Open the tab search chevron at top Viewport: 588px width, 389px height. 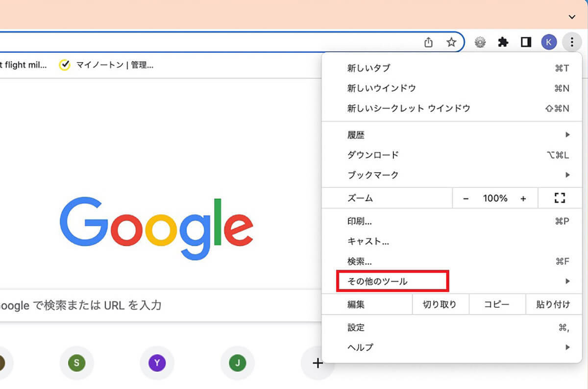(x=571, y=17)
